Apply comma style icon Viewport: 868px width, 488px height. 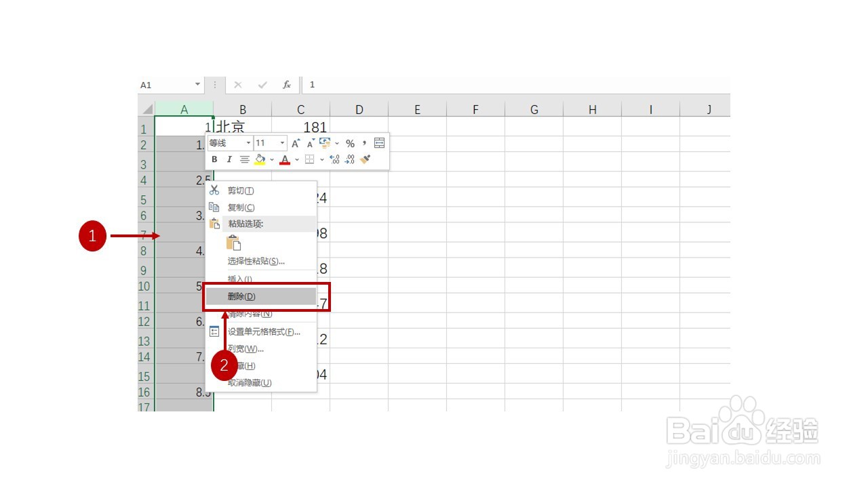tap(364, 143)
